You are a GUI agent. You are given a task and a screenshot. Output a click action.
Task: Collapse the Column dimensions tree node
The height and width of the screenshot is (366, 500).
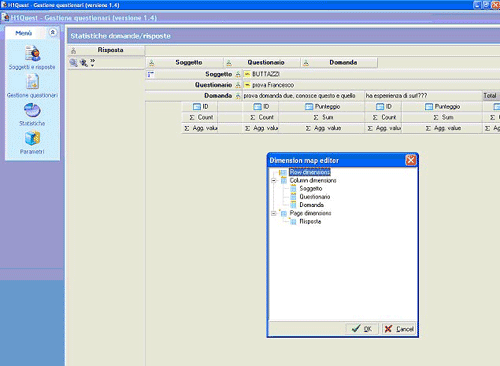(x=274, y=180)
